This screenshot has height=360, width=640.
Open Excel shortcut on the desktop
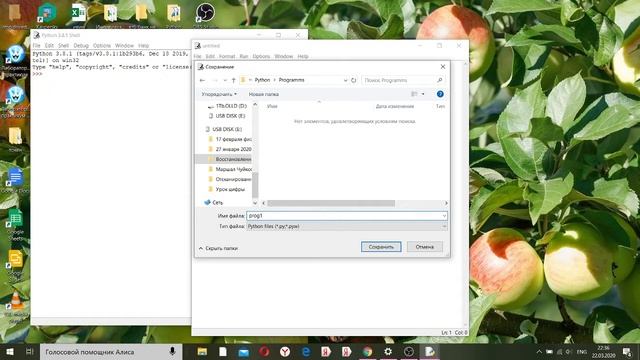click(x=78, y=13)
